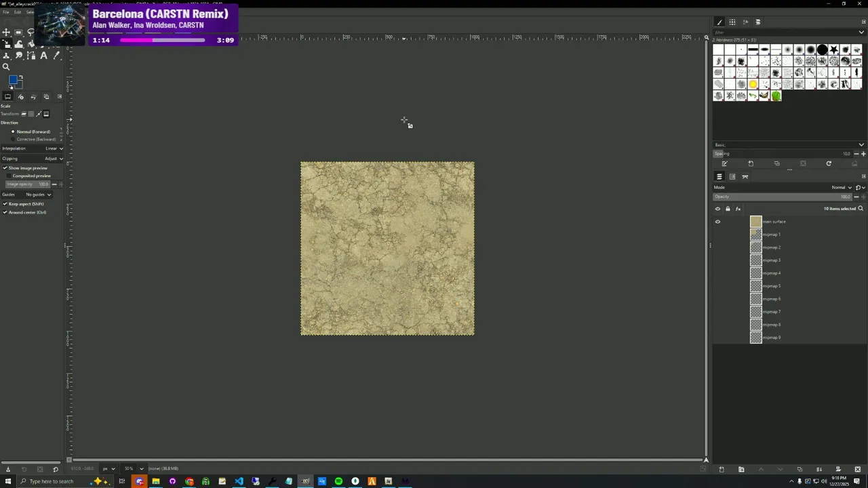Duplicate the selected layers

coord(800,469)
